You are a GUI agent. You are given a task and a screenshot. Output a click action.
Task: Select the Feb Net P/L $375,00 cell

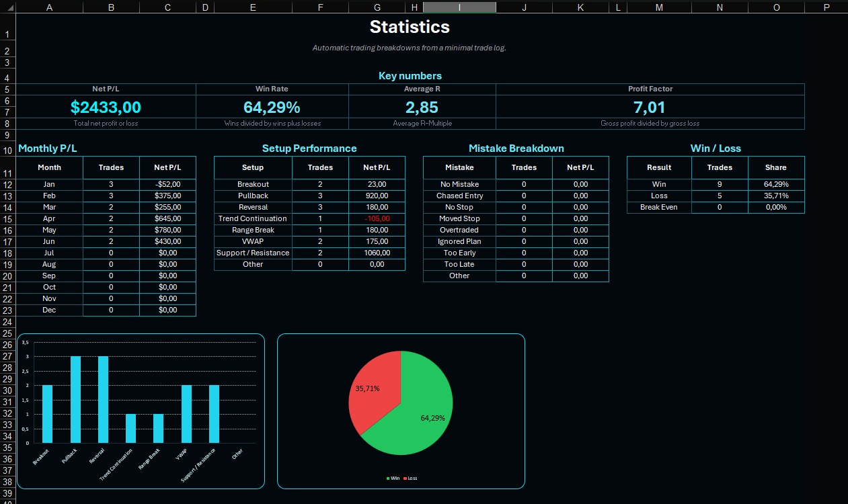[167, 196]
